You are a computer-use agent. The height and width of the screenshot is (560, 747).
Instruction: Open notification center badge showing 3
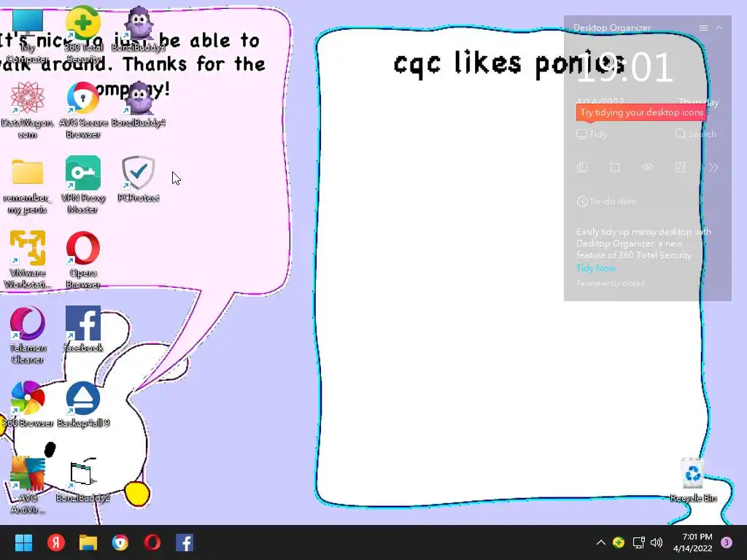click(x=727, y=542)
